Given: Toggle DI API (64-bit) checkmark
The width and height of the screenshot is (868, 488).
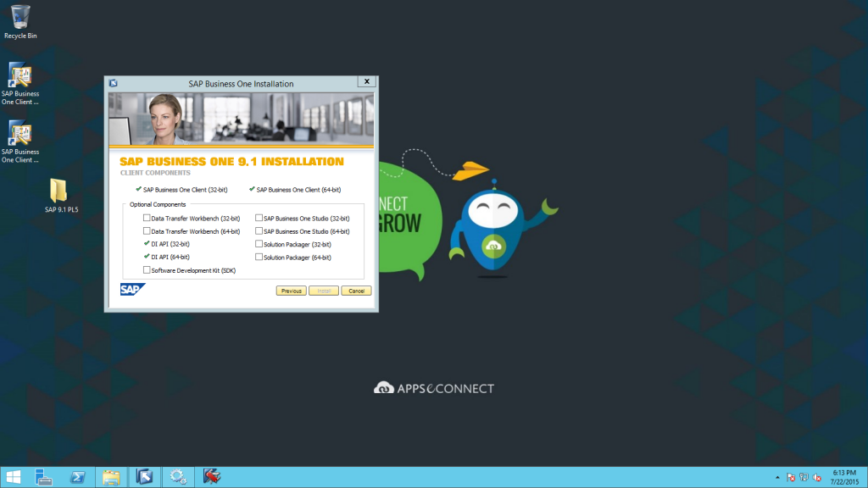Looking at the screenshot, I should pyautogui.click(x=147, y=257).
